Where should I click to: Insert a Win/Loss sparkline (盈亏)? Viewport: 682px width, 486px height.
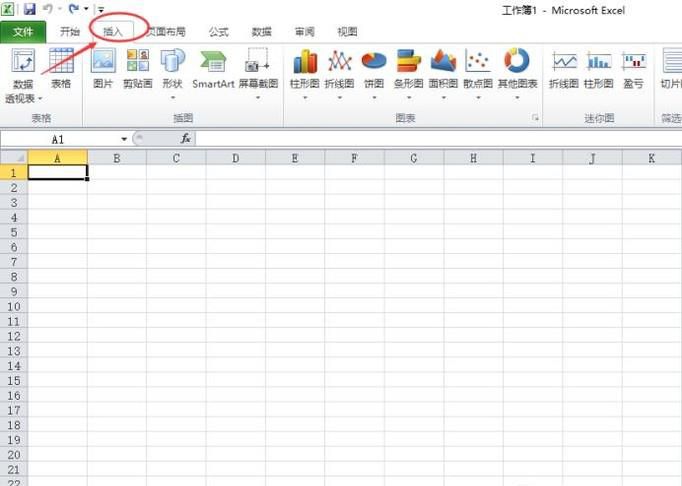tap(633, 63)
